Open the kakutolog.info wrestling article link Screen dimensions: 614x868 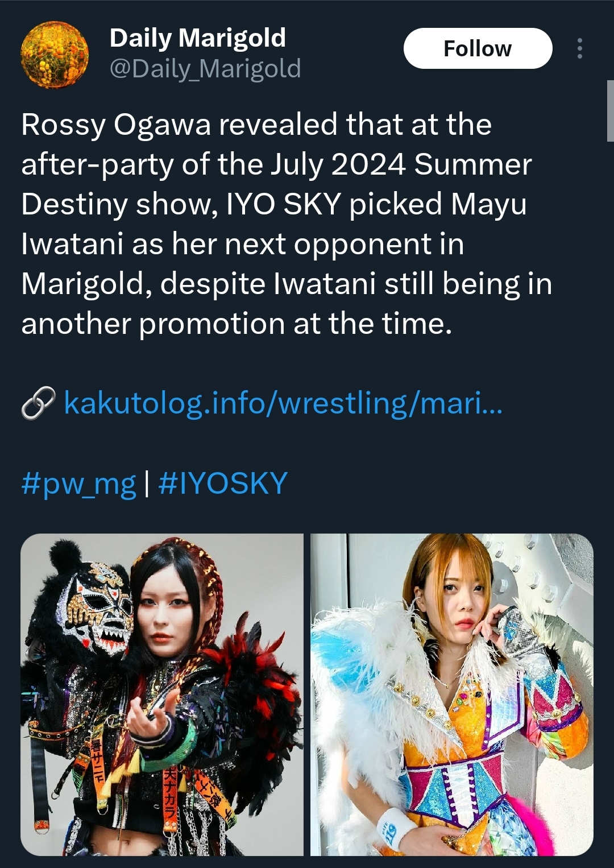(x=283, y=403)
